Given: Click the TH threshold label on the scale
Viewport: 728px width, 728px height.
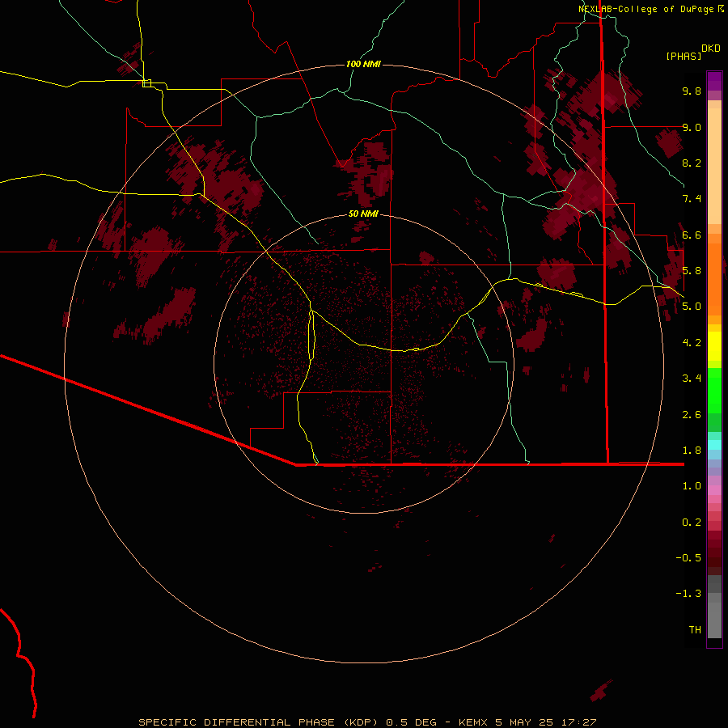Looking at the screenshot, I should click(x=695, y=630).
